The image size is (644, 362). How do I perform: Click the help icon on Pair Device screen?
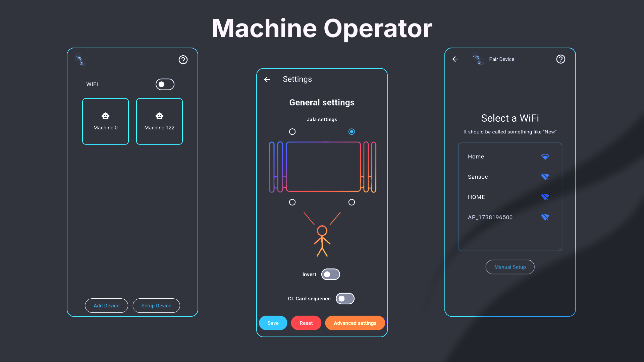(560, 59)
